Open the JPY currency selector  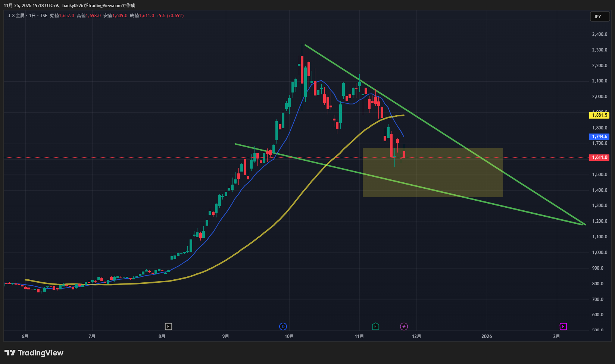[x=599, y=16]
